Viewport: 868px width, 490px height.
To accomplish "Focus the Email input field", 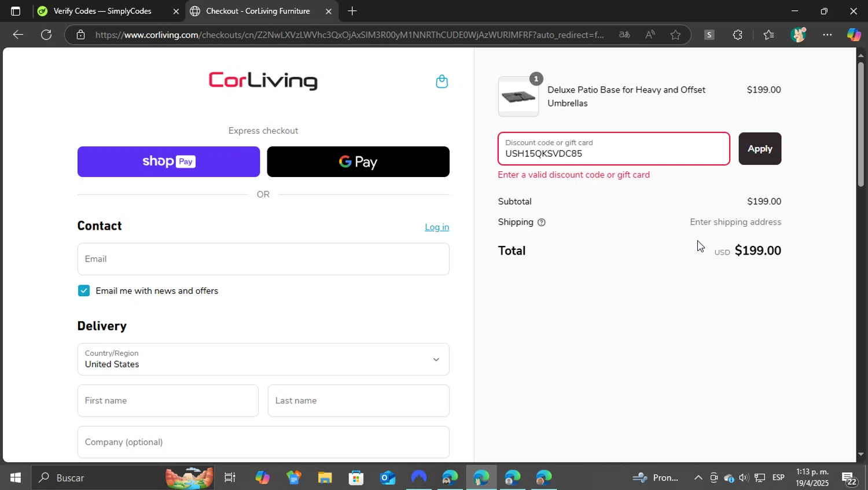I will [x=263, y=259].
